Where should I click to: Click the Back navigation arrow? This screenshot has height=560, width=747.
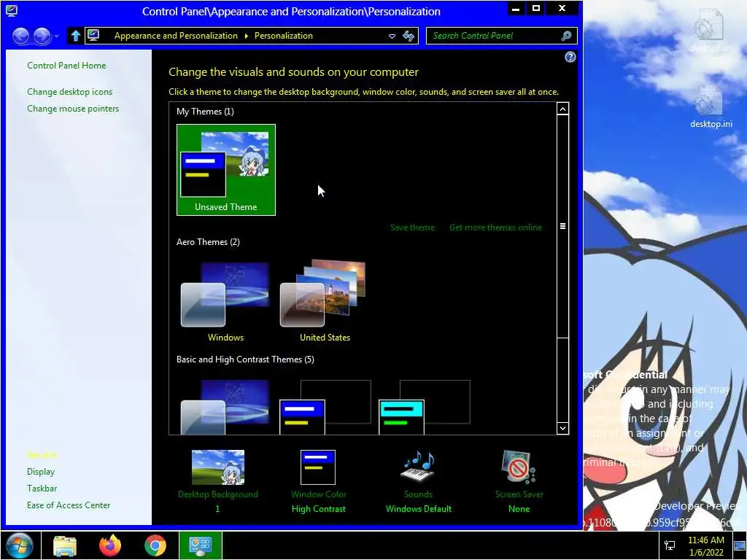point(20,36)
